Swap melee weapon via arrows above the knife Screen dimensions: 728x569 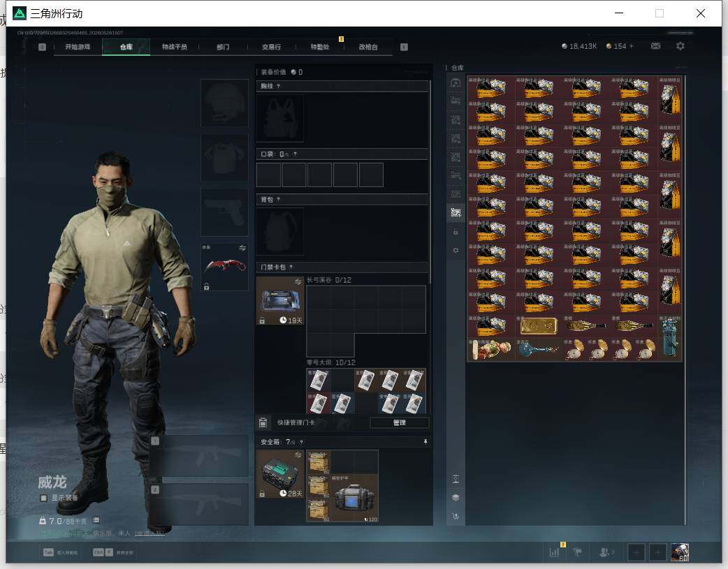tap(242, 249)
